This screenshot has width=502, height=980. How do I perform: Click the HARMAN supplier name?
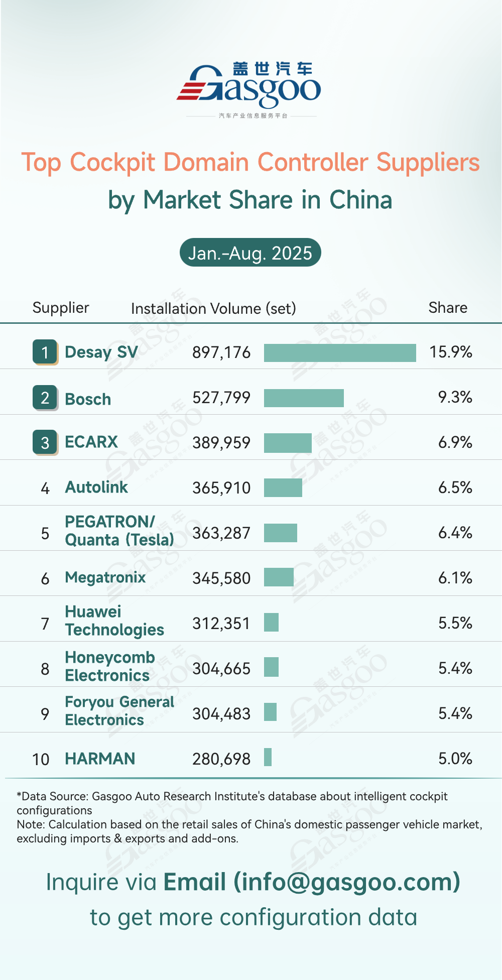tap(100, 759)
